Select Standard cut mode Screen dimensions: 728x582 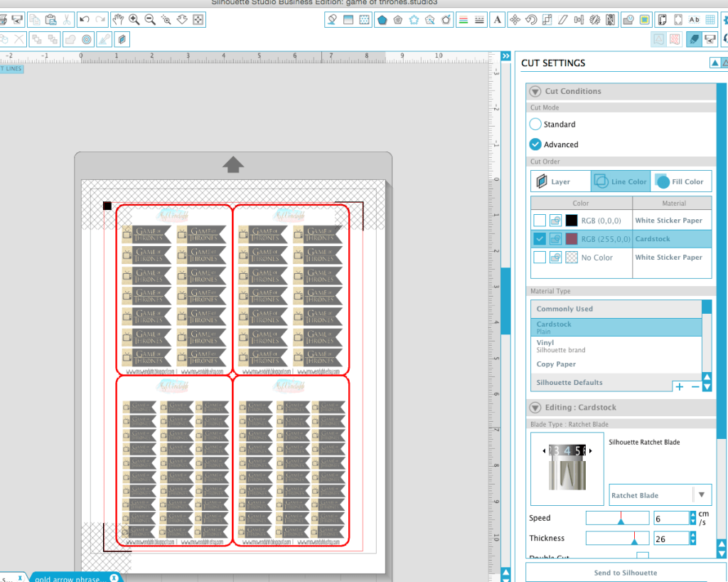535,124
